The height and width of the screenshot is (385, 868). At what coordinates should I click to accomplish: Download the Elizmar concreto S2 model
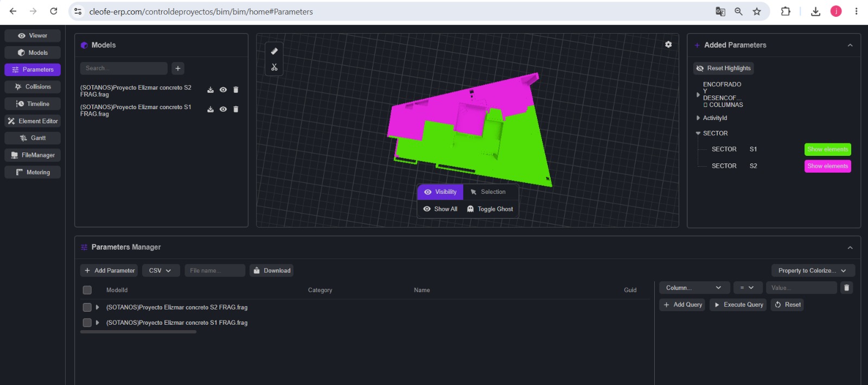[x=210, y=90]
